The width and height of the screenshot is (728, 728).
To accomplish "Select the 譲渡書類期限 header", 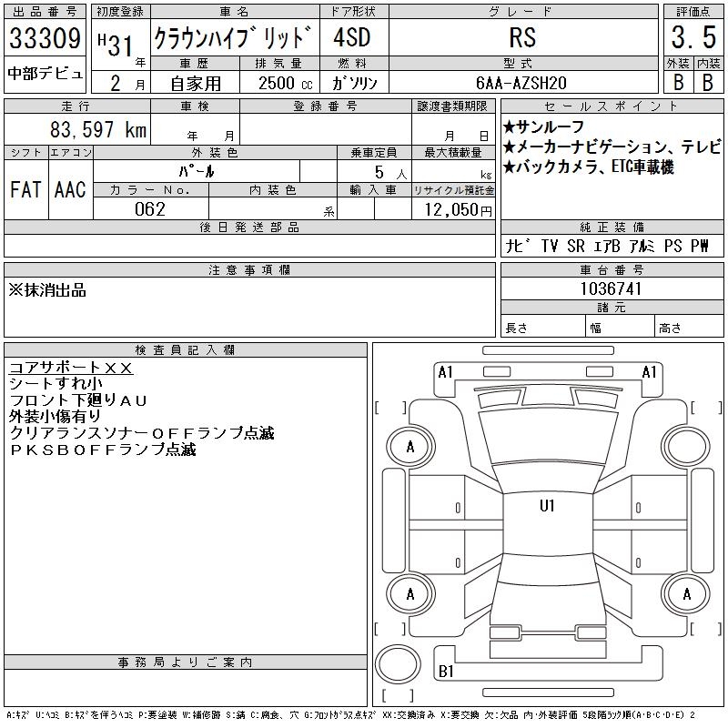I will click(452, 106).
